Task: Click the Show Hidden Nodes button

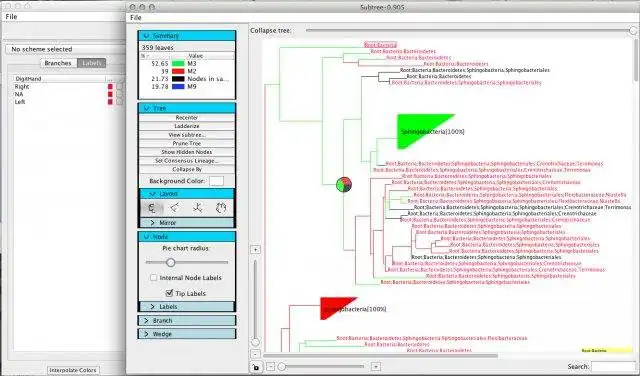Action: pos(187,152)
